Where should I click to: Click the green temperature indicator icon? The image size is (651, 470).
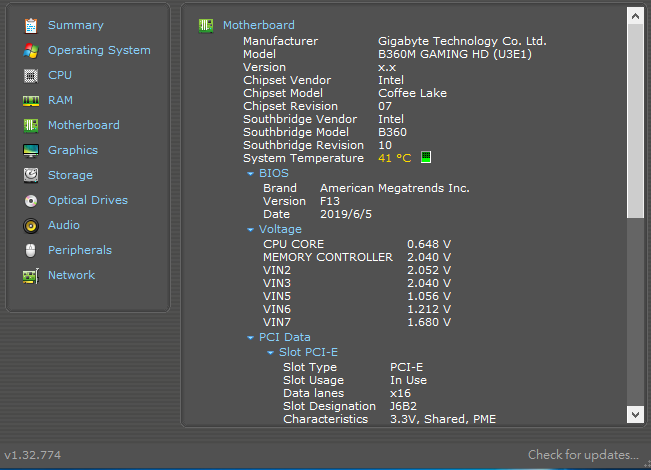pyautogui.click(x=426, y=157)
